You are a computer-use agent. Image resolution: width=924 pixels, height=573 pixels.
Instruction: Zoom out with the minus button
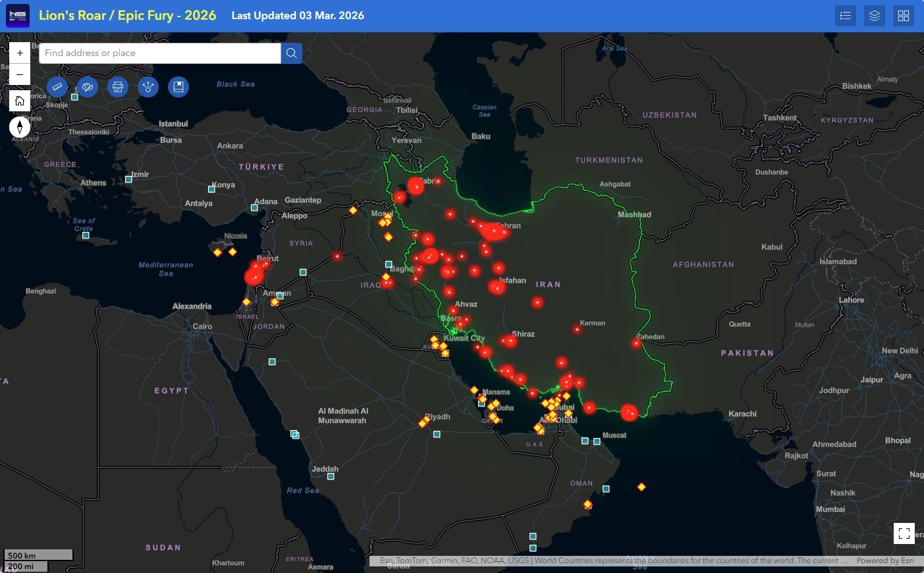point(20,74)
